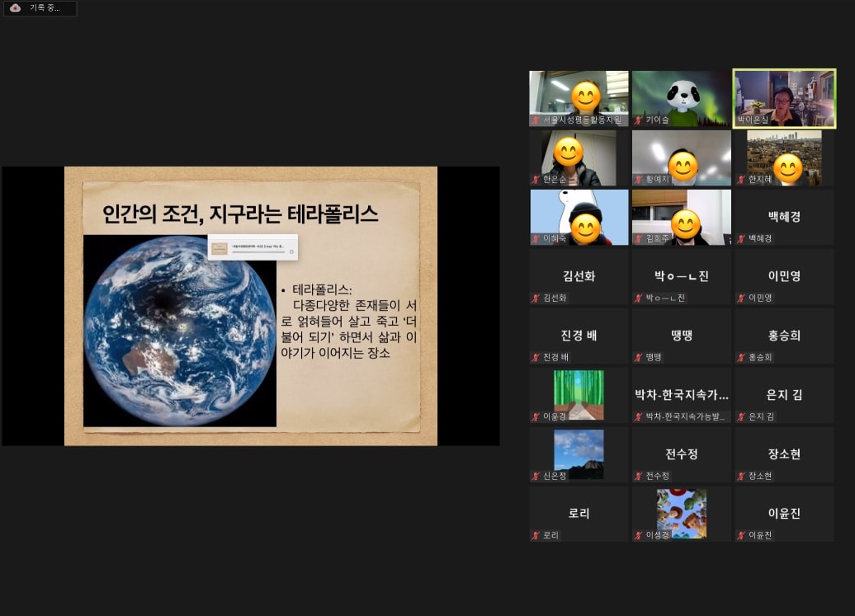Viewport: 855px width, 616px height.
Task: Toggle the mute indicator on 이민영's tile
Action: [x=741, y=298]
